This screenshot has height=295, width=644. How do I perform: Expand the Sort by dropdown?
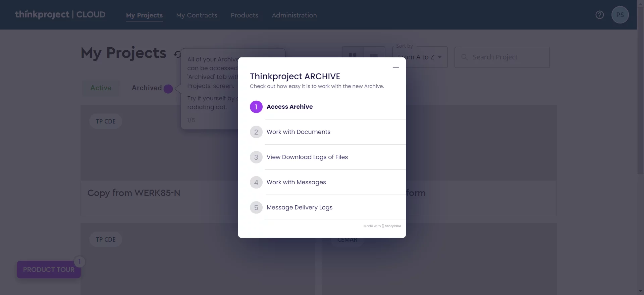coord(420,57)
